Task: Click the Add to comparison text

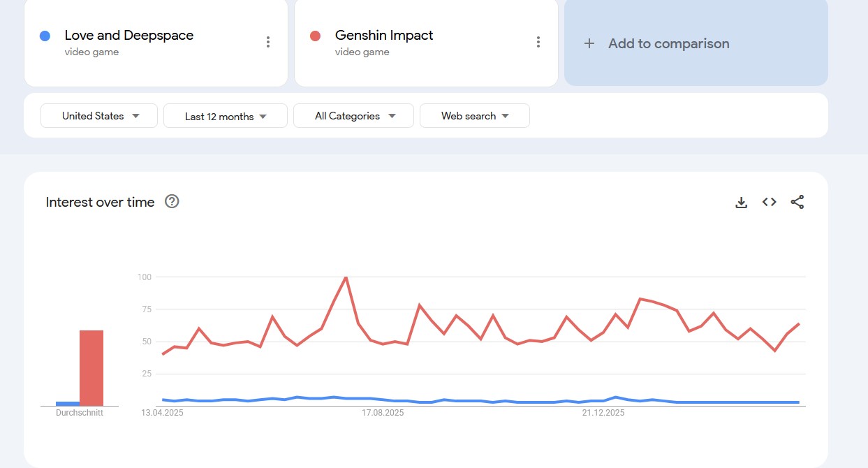Action: tap(668, 43)
